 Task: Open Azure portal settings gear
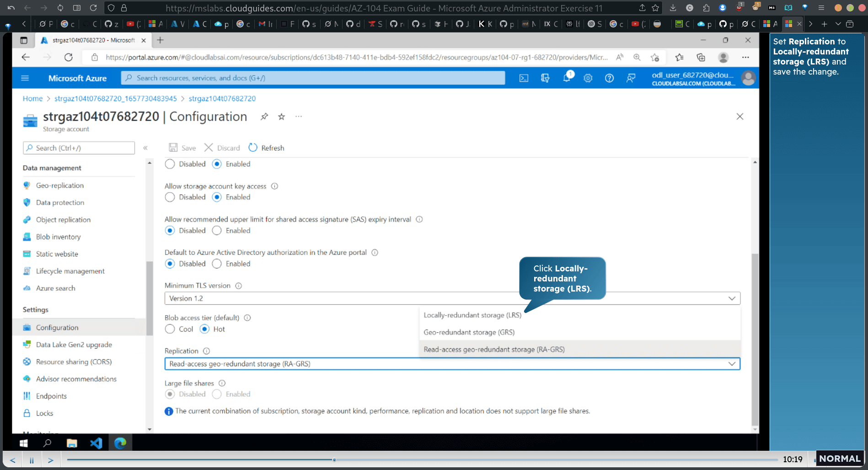point(588,78)
